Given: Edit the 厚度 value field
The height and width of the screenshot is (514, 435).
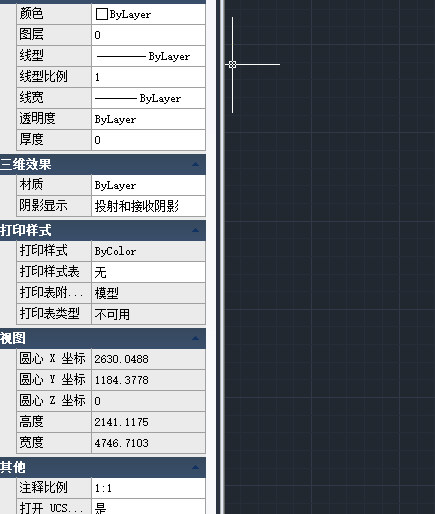Looking at the screenshot, I should pyautogui.click(x=148, y=140).
